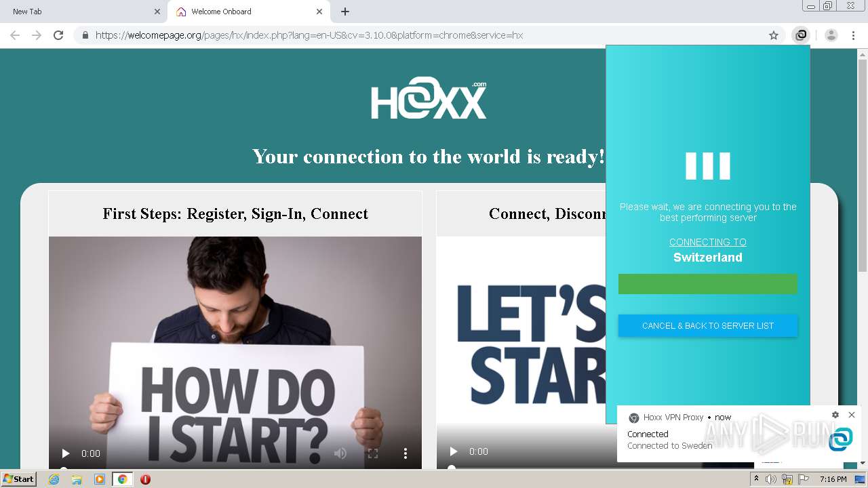Click the Chrome taskbar button
Screen dimensions: 868x488
[123, 479]
